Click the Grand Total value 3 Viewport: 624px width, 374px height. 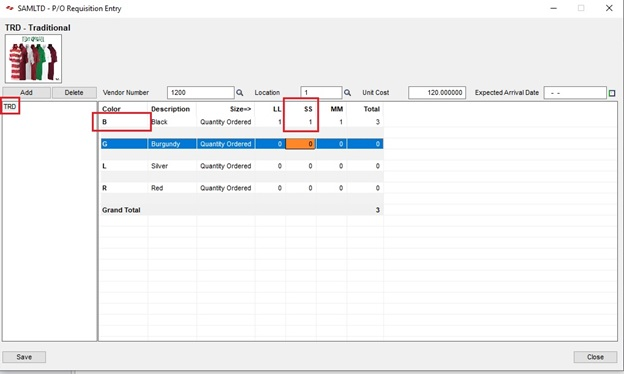378,210
